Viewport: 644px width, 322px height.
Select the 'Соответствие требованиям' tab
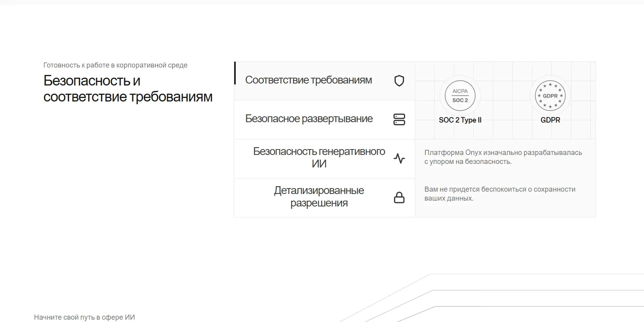pos(324,81)
